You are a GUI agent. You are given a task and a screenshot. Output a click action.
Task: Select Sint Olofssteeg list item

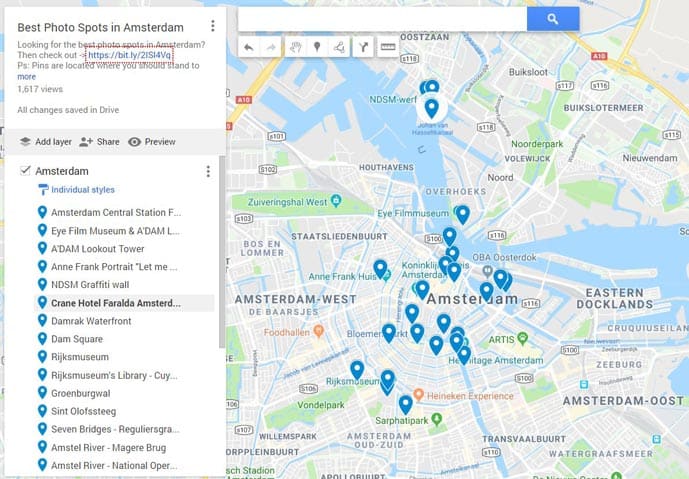pos(124,411)
